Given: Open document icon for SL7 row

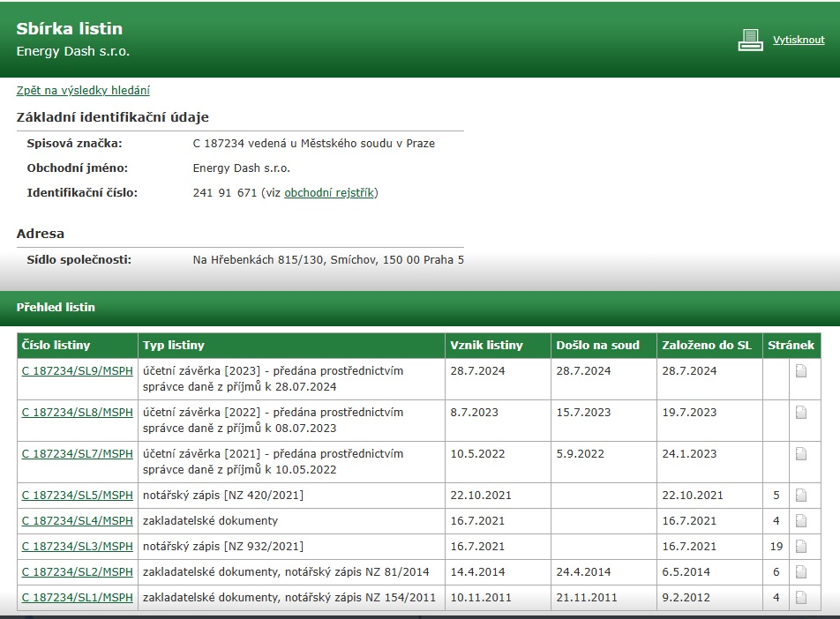Looking at the screenshot, I should [801, 454].
